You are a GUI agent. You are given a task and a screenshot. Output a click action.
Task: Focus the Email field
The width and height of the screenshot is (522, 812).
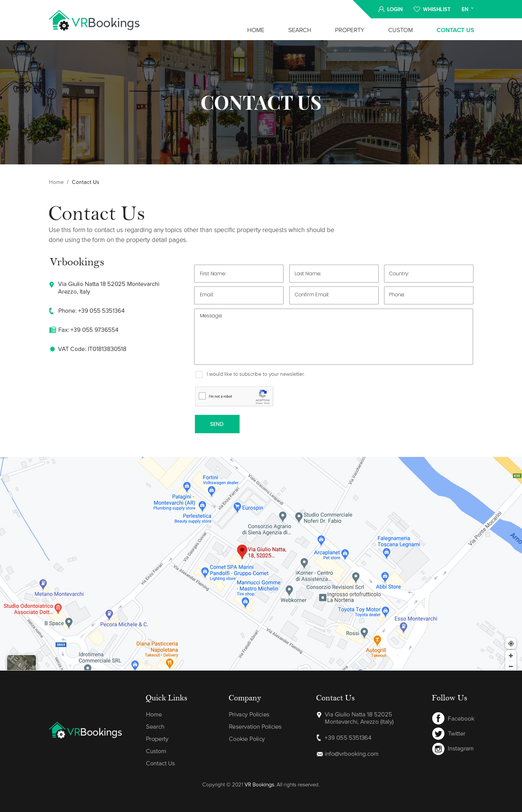point(239,296)
